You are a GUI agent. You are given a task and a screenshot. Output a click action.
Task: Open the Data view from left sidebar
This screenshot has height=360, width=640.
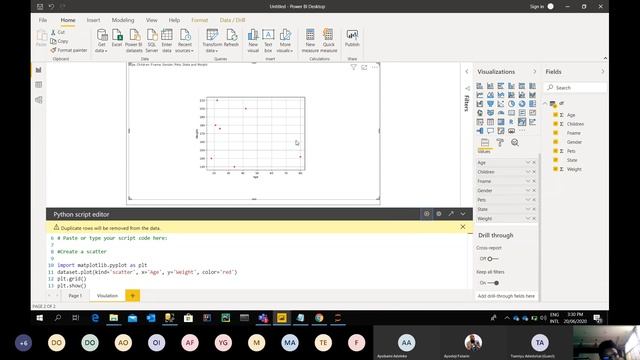point(39,84)
